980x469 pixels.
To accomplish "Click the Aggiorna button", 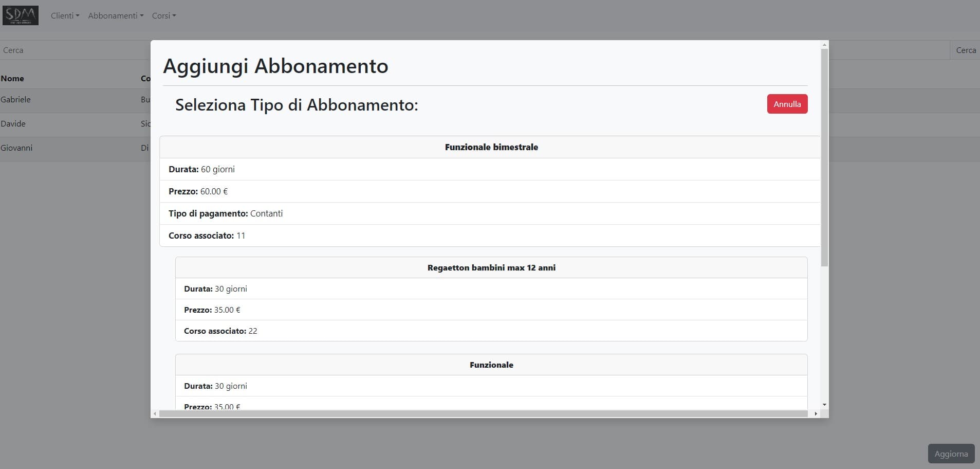I will click(951, 453).
